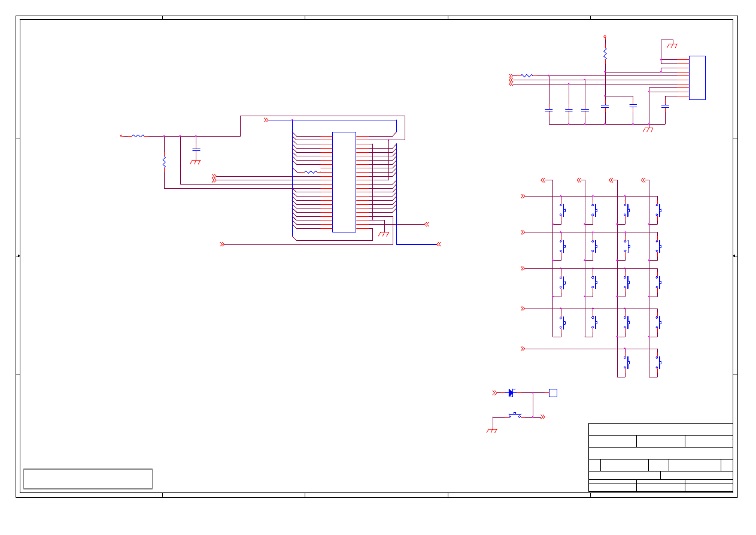The width and height of the screenshot is (756, 535).
Task: Select the horizontal pushbutton below the diode
Action: coord(515,415)
